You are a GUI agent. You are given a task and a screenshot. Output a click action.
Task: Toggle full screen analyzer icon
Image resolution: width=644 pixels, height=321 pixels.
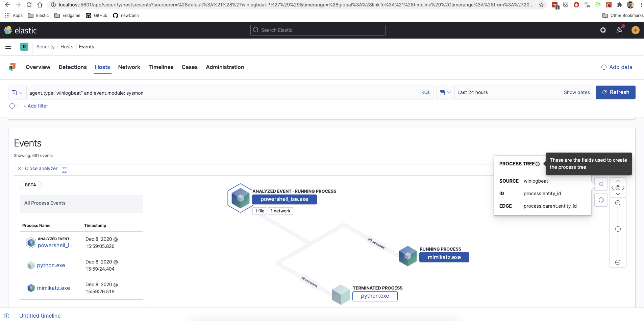pyautogui.click(x=65, y=169)
